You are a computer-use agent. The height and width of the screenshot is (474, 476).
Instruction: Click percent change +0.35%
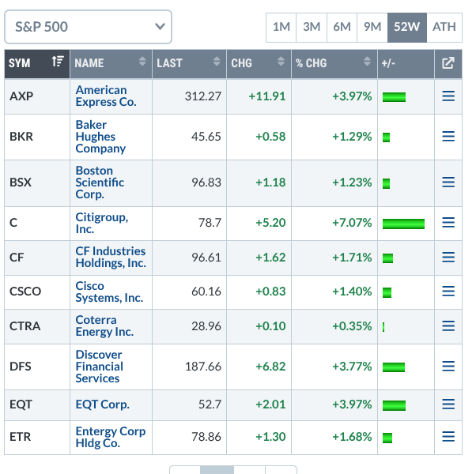point(352,326)
